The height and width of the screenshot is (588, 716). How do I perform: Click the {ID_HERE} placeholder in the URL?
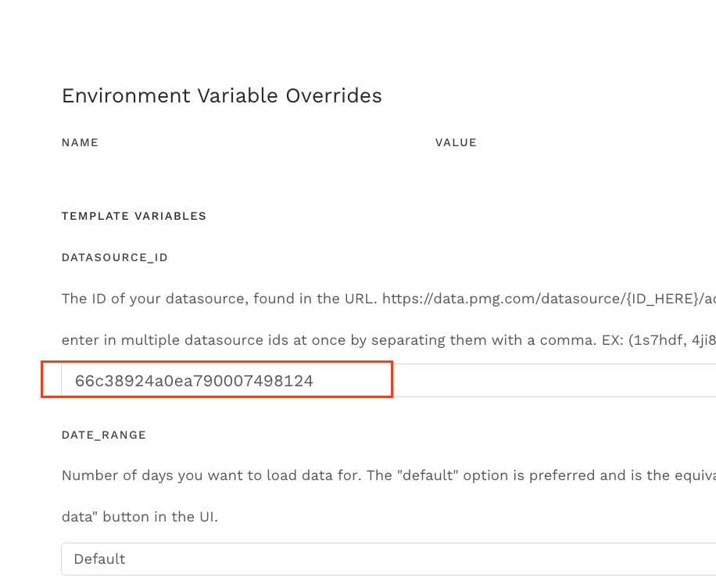(x=647, y=299)
